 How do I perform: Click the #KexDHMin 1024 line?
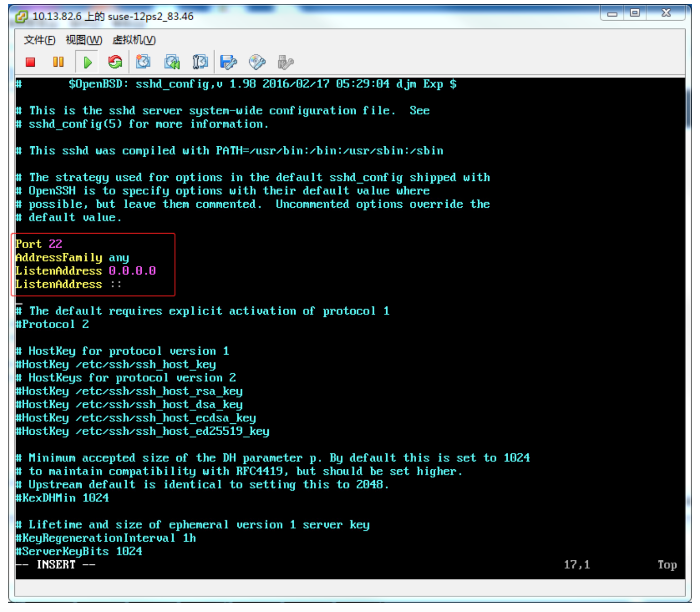click(63, 498)
